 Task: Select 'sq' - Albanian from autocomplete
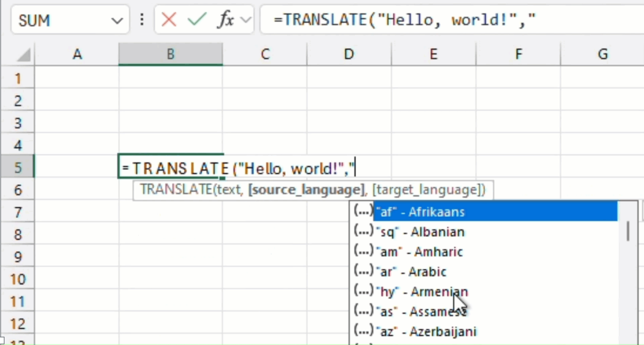[x=420, y=232]
